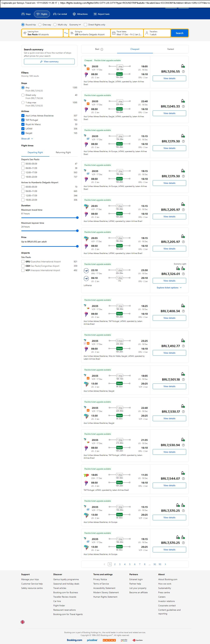Click the info icon next to Best tab

[x=102, y=49]
